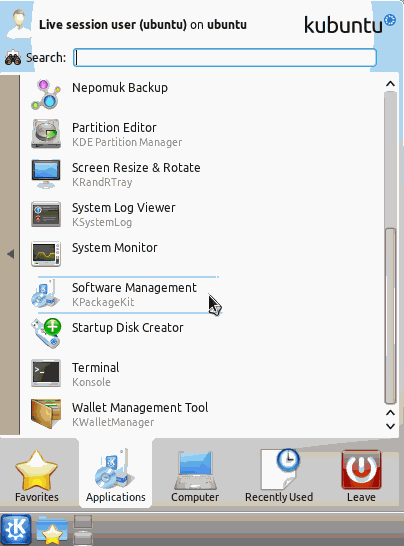Click the scrollbar down arrow at bottom
This screenshot has height=546, width=404.
(x=390, y=426)
